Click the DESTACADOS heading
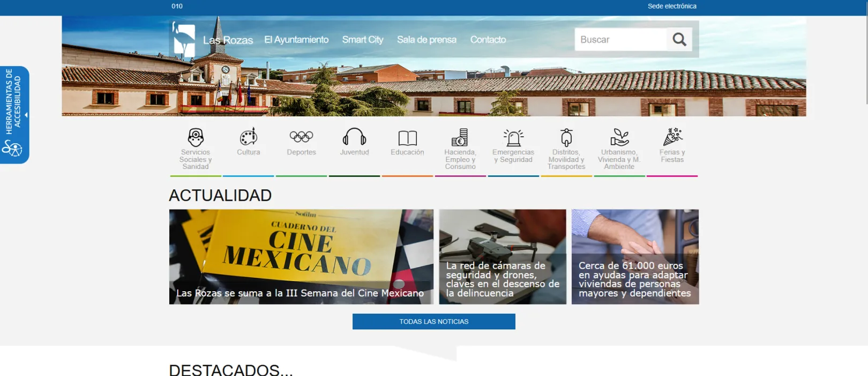The width and height of the screenshot is (868, 376). coord(231,370)
